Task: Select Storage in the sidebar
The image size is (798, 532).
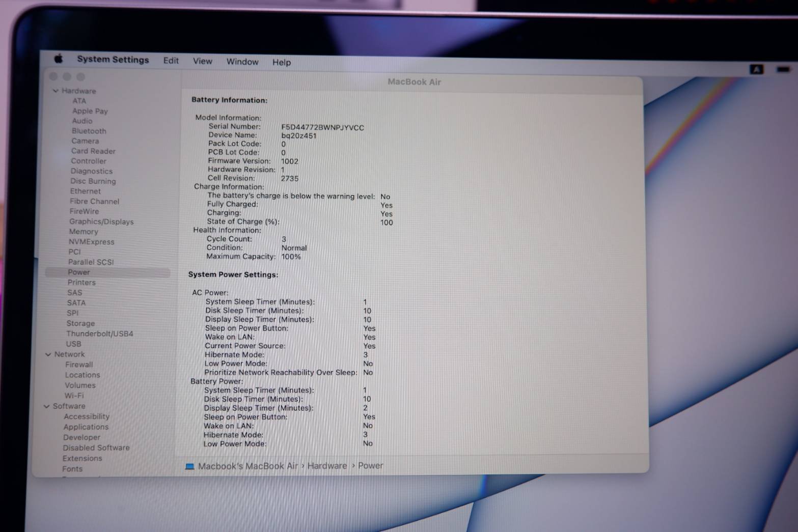Action: pos(80,323)
